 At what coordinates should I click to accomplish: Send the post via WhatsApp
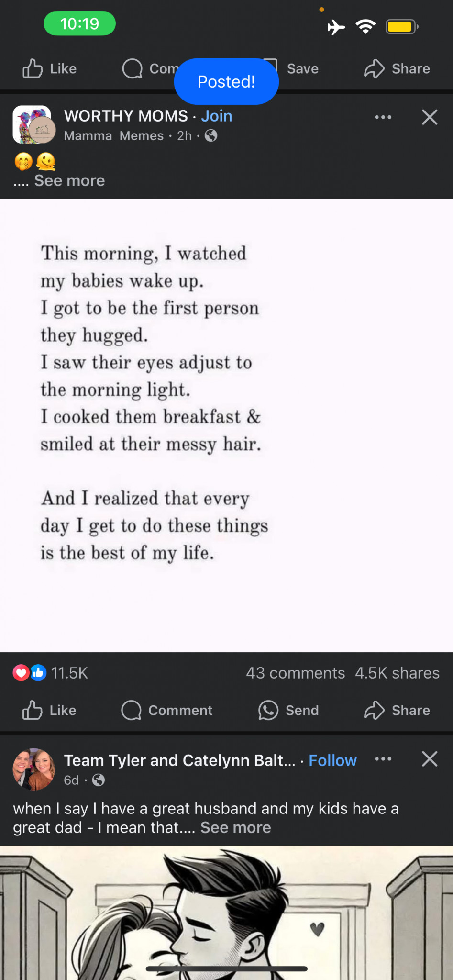pos(288,710)
